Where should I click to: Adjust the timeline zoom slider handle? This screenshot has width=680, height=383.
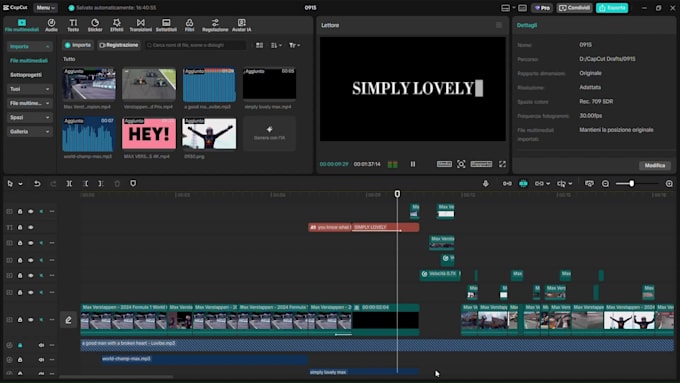pyautogui.click(x=631, y=183)
